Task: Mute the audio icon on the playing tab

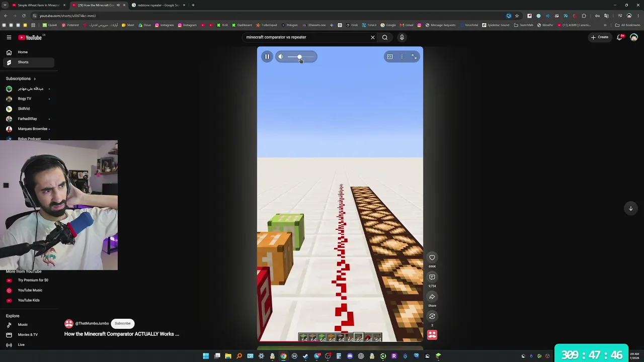Action: [118, 5]
